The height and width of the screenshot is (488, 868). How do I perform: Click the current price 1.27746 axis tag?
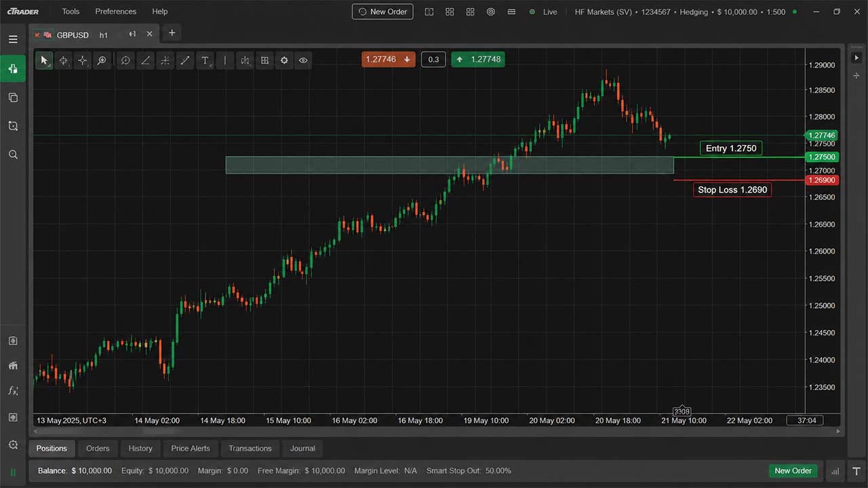821,136
